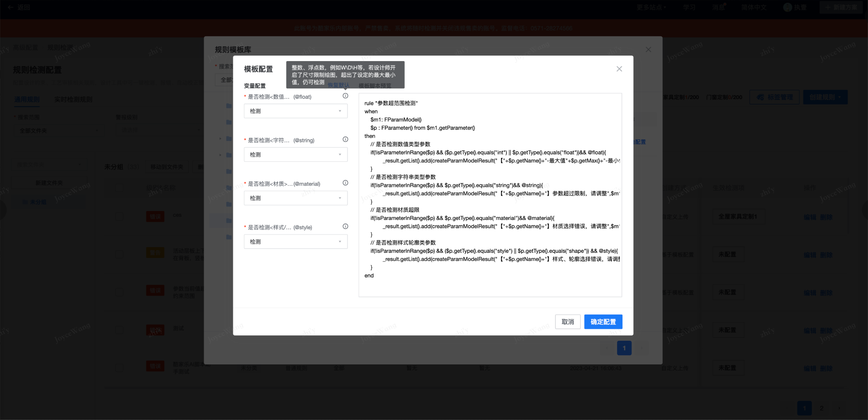Close the 规则模板库 dialog behind
Screen dimensions: 868x420
(x=648, y=49)
